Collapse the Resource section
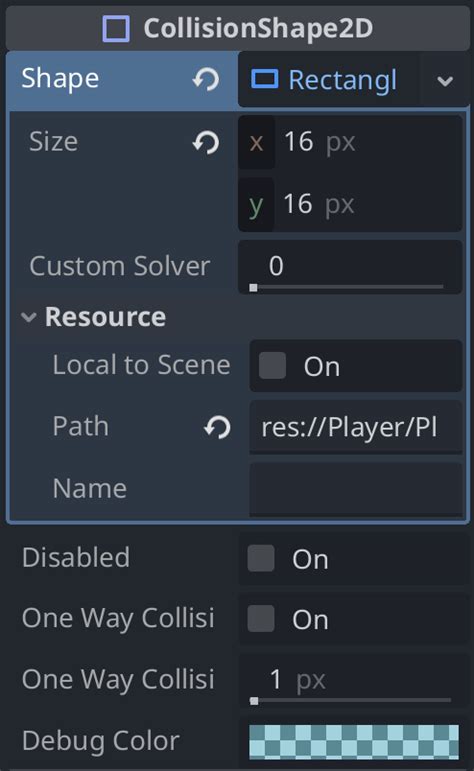Screen dimensions: 474x771 coord(29,317)
